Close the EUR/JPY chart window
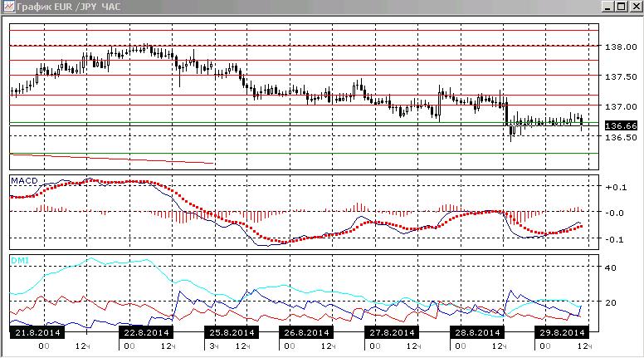Viewport: 644px width, 358px height. point(635,7)
